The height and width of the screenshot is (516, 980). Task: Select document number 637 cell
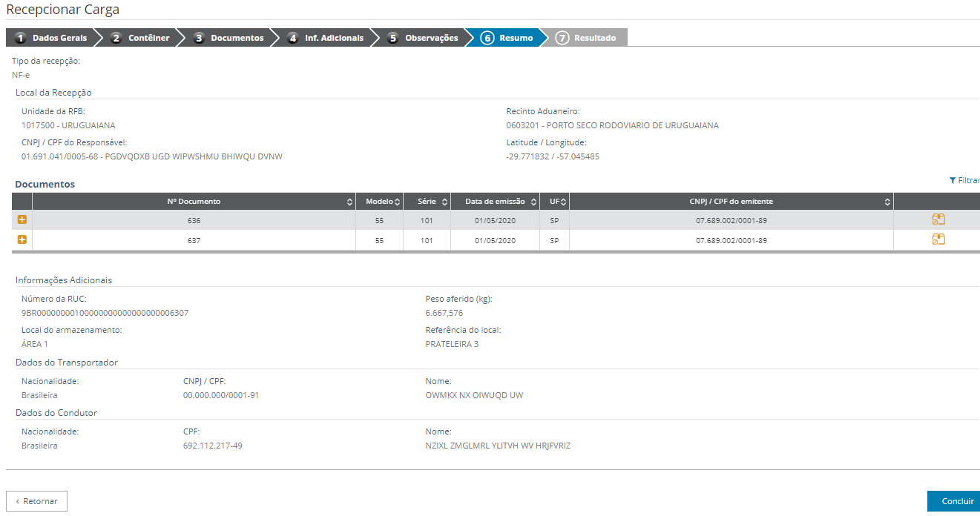coord(194,241)
